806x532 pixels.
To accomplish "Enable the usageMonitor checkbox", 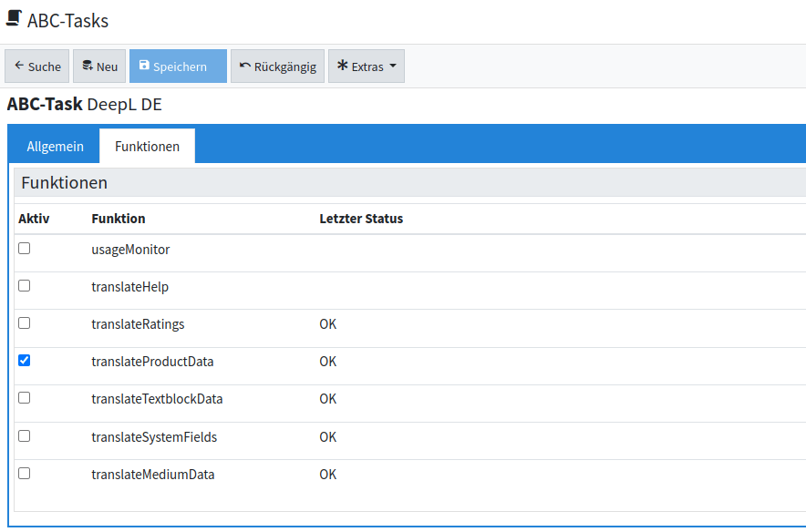I will pos(25,249).
